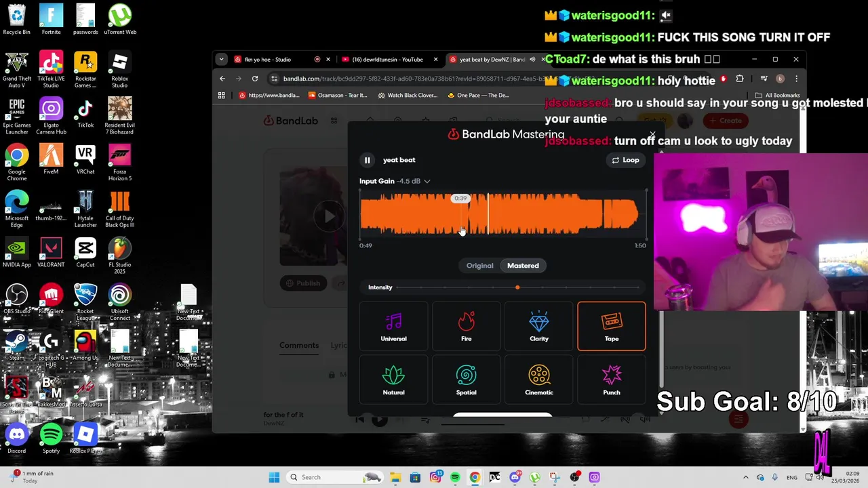868x488 pixels.
Task: Open Chrome tab search dropdown
Action: (x=221, y=60)
